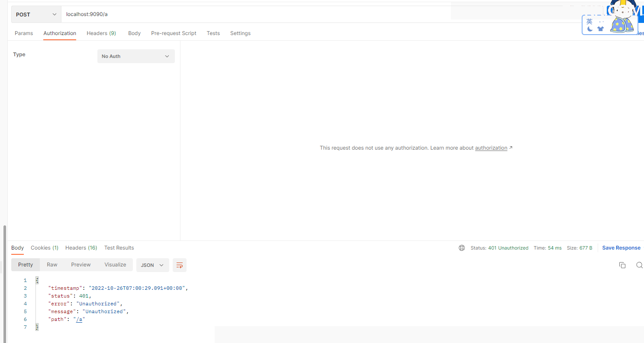The height and width of the screenshot is (343, 644).
Task: Open the request Body tab
Action: pos(134,33)
